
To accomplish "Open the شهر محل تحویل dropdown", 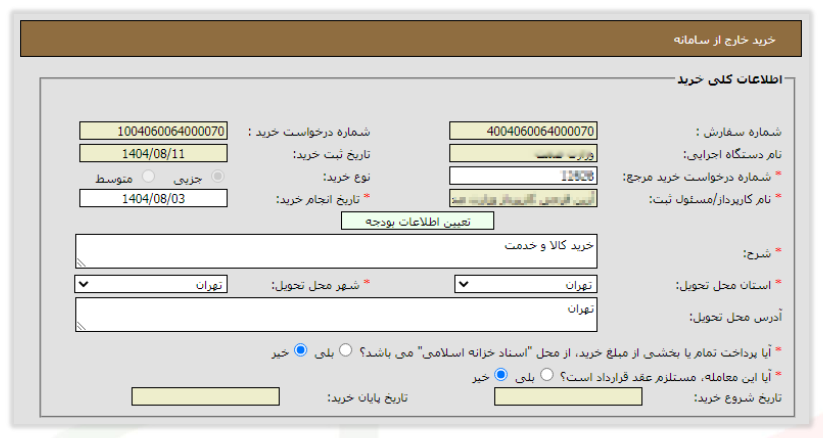I will point(151,285).
